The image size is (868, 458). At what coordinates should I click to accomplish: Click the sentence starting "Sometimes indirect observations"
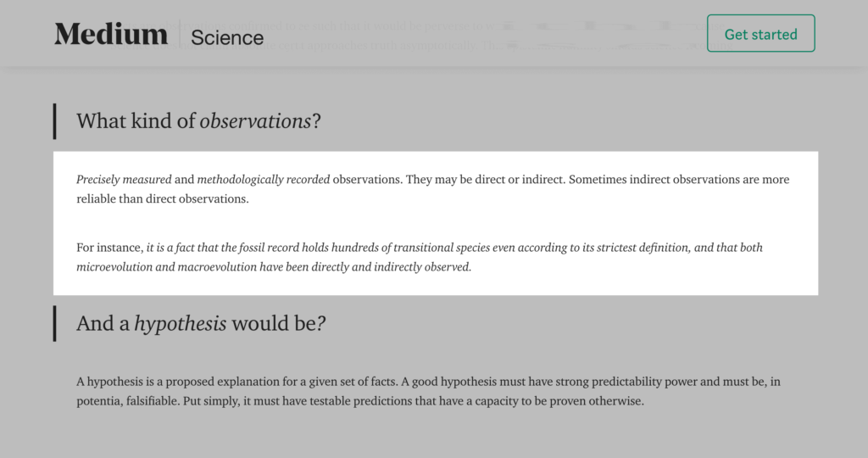[678, 180]
